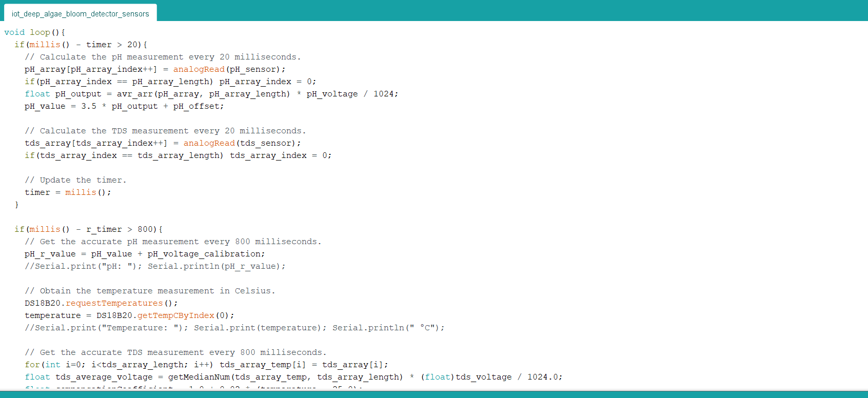Click the "Obtain the temperature measurement" comment
The width and height of the screenshot is (868, 398).
[x=150, y=291]
